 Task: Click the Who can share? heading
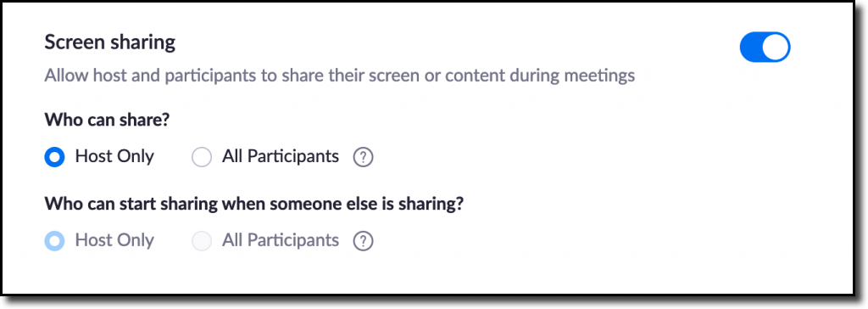click(107, 121)
